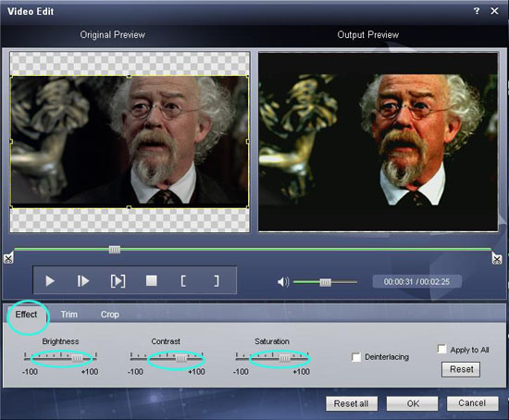Check the Apply to All option
The image size is (509, 420).
[441, 350]
